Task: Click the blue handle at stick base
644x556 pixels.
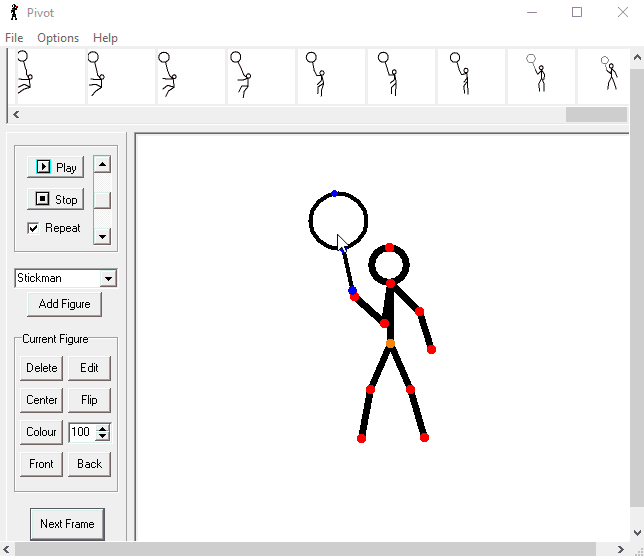Action: coord(352,290)
